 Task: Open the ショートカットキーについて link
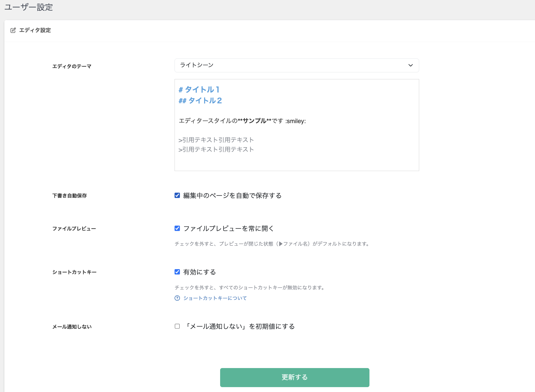215,298
